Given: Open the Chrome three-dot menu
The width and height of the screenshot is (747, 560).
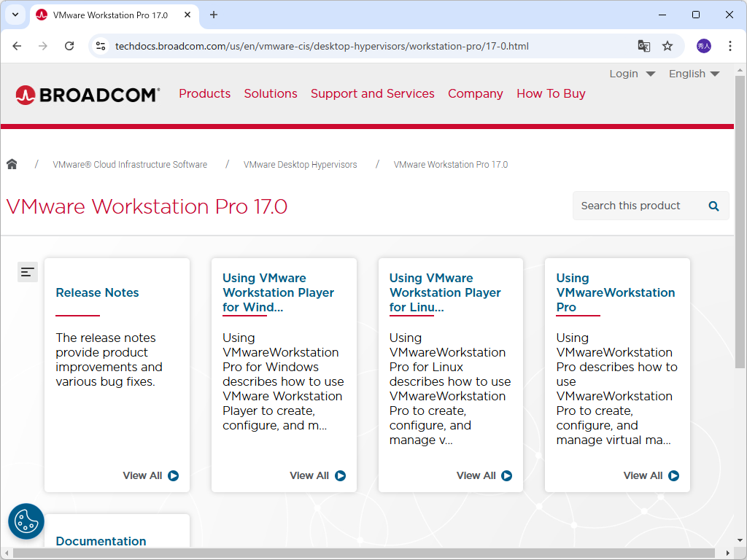Looking at the screenshot, I should coord(730,45).
